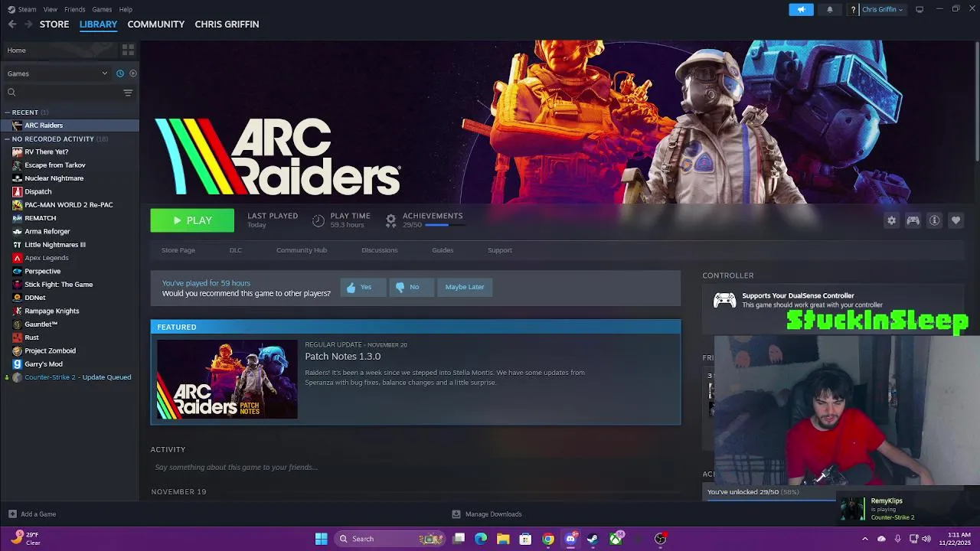Show hidden system tray icons chevron
Viewport: 980px width, 551px height.
[865, 539]
